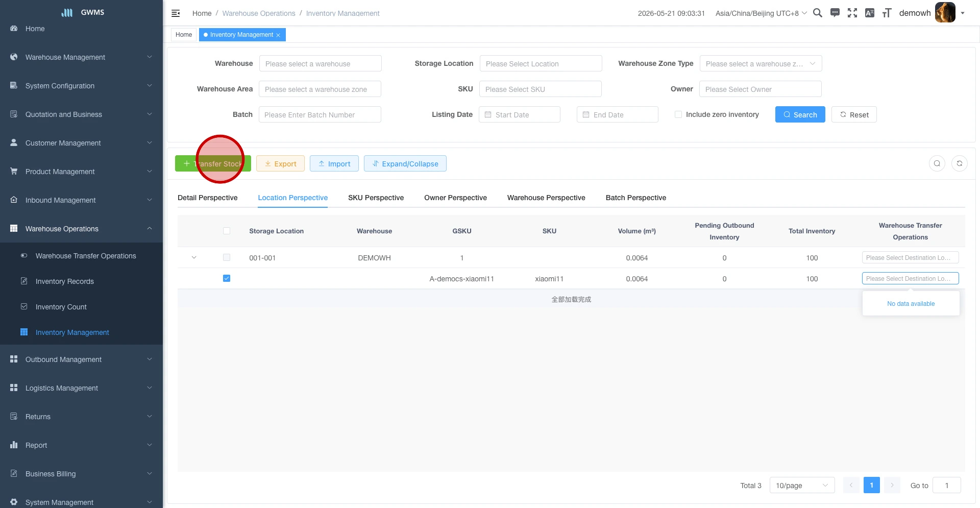Click the Inventory Count check icon
This screenshot has height=508, width=980.
pos(24,307)
